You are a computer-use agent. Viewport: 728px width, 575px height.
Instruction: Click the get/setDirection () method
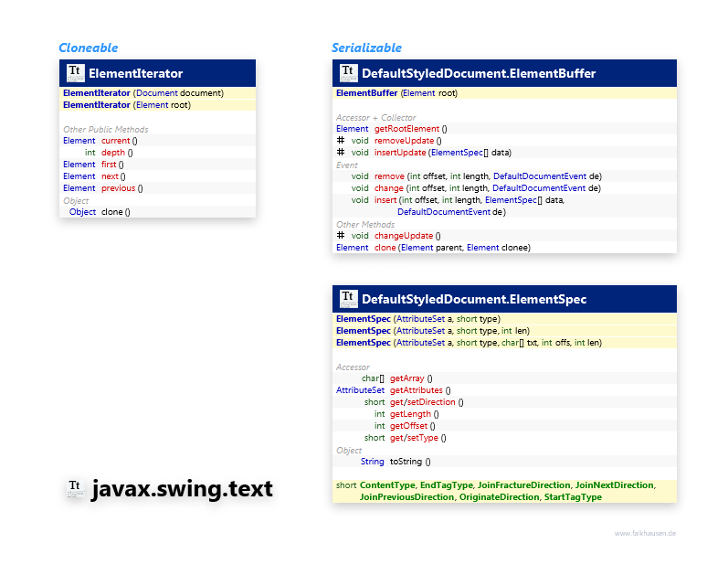tap(427, 402)
